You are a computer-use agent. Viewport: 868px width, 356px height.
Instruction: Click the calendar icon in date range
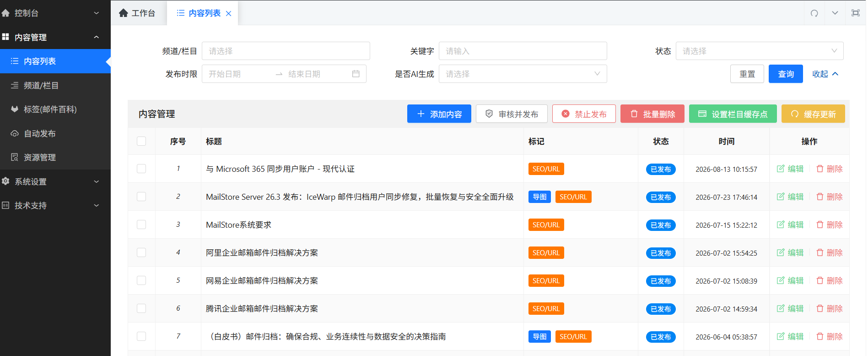coord(356,74)
